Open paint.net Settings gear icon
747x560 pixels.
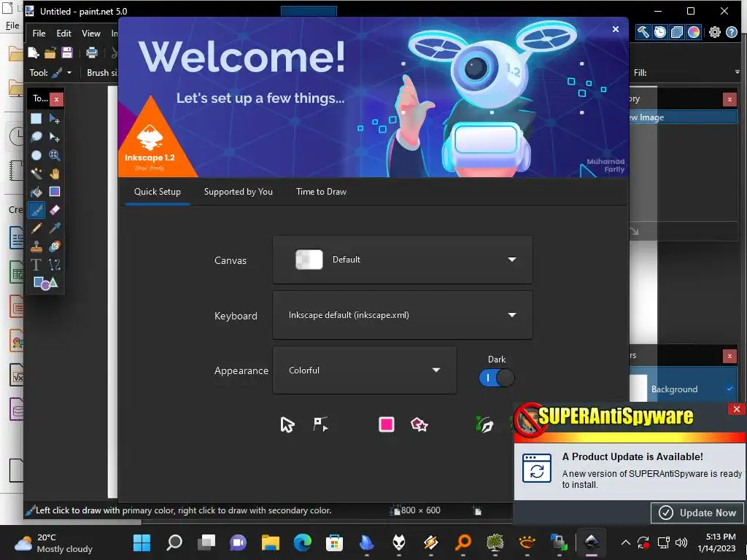point(715,32)
